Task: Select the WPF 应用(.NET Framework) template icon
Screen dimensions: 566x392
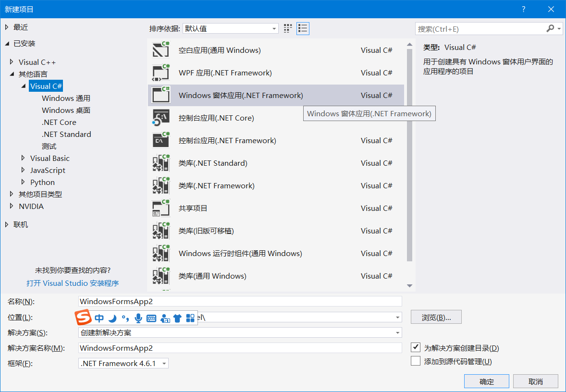Action: 161,73
